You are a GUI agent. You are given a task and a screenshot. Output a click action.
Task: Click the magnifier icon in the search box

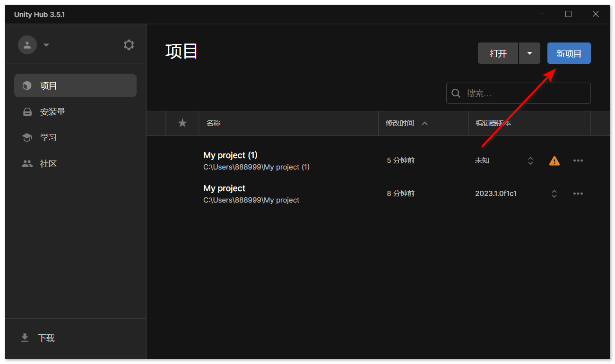tap(456, 93)
